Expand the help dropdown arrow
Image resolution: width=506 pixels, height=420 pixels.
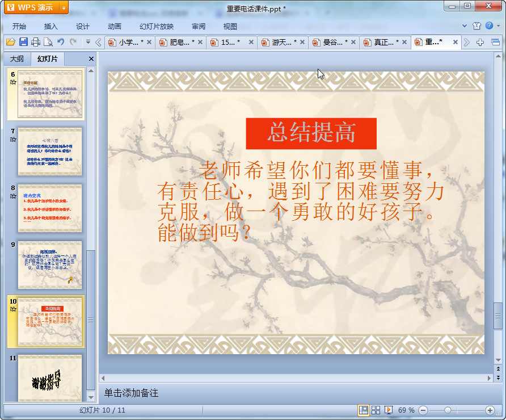[x=498, y=26]
